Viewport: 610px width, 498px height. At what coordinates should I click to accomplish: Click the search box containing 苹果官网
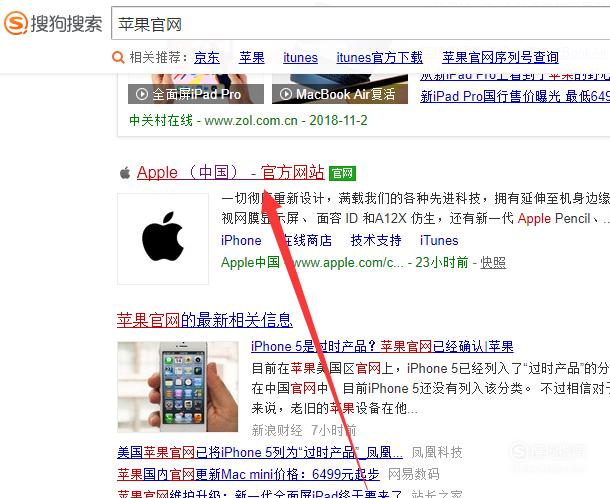click(360, 23)
